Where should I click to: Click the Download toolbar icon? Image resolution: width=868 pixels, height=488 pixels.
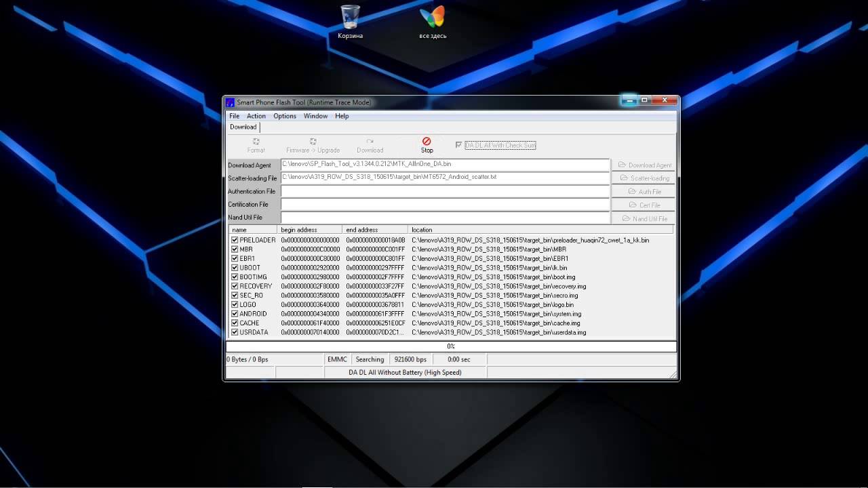pyautogui.click(x=370, y=145)
